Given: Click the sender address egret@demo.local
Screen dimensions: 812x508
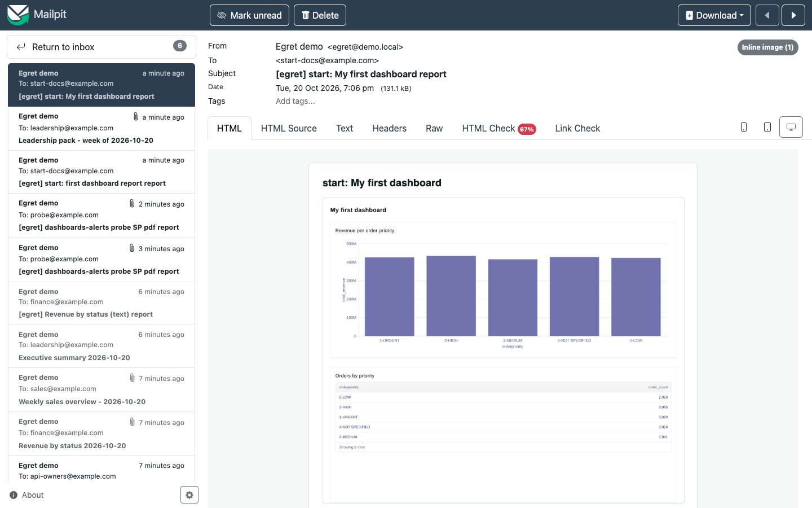Looking at the screenshot, I should coord(365,47).
